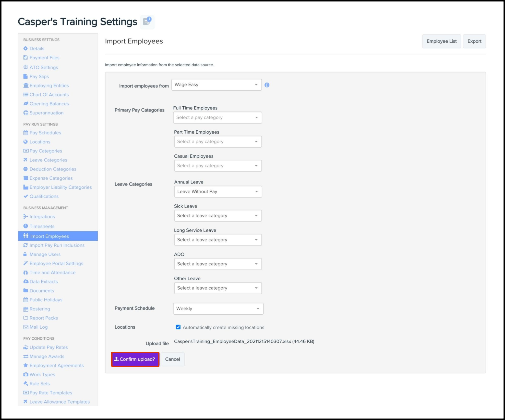Click the envelope icon for Mail Log

point(25,327)
